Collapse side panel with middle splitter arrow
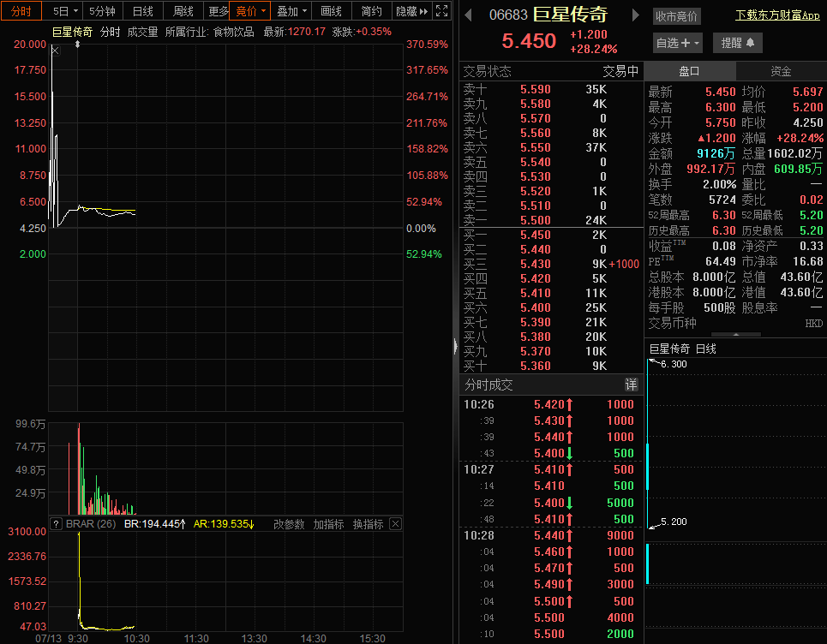 pos(454,345)
